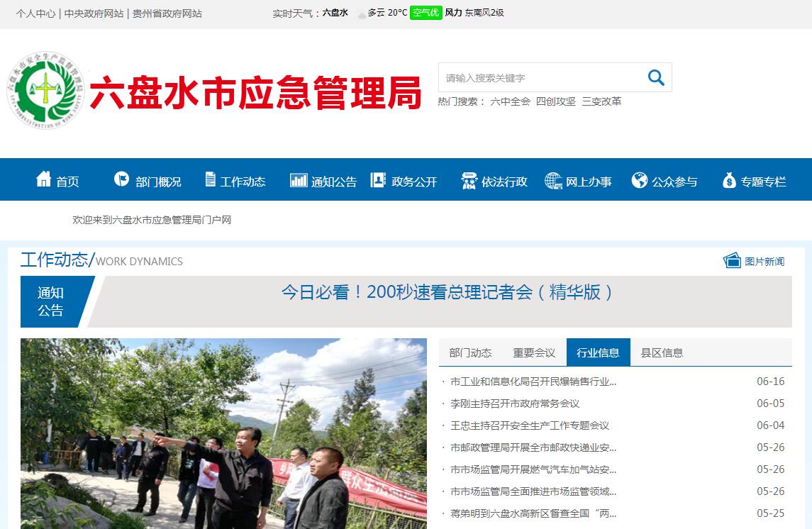The image size is (812, 529).
Task: Click the globe monitor icon beside 网上办事
Action: click(x=554, y=181)
